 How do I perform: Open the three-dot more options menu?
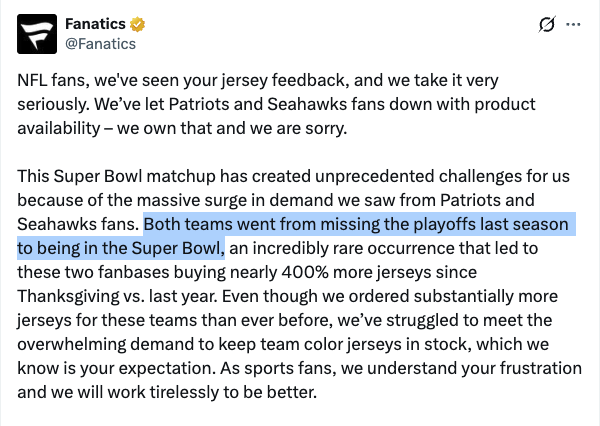[x=573, y=25]
